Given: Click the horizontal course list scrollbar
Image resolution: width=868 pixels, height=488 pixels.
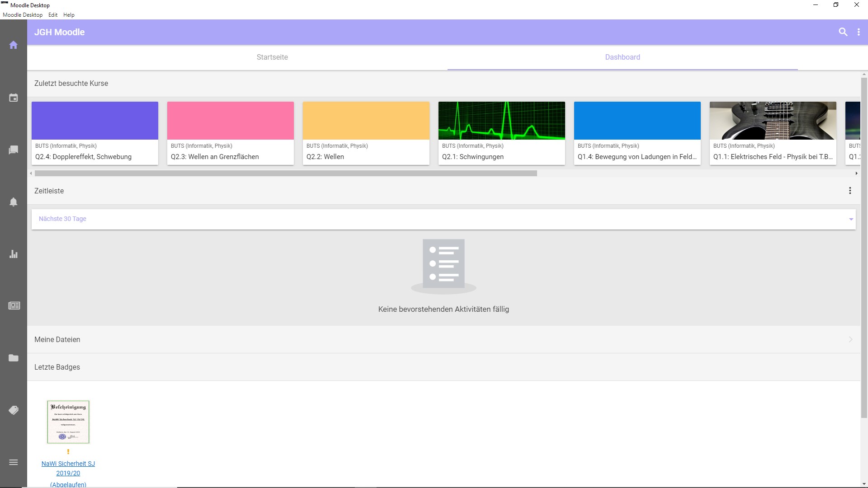Looking at the screenshot, I should 286,174.
